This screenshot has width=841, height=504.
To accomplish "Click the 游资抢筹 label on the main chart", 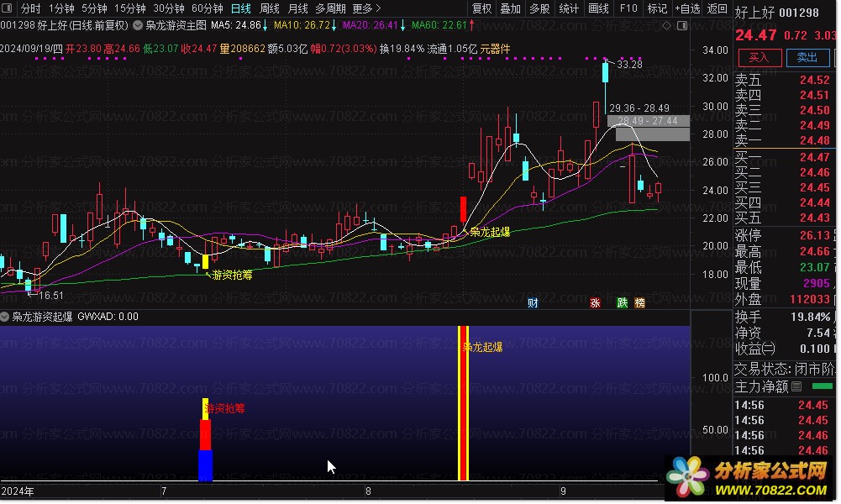I will coord(232,275).
